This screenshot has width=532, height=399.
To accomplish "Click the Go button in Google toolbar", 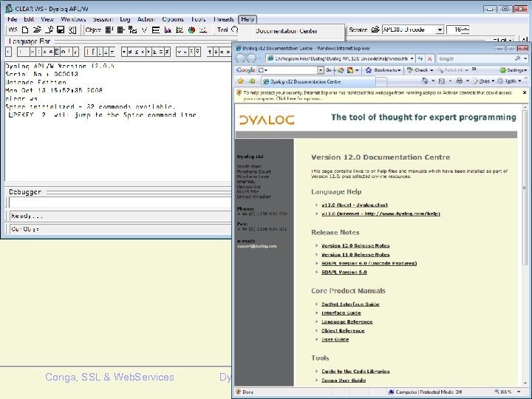I will point(328,70).
